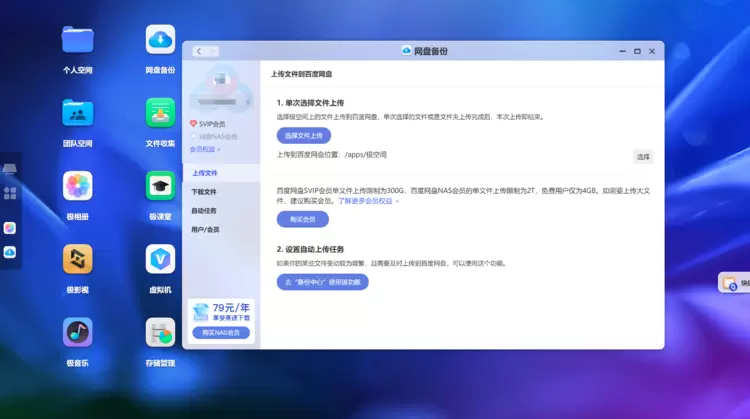Switch to the 下载文件 tab
Image resolution: width=750 pixels, height=419 pixels.
click(204, 191)
